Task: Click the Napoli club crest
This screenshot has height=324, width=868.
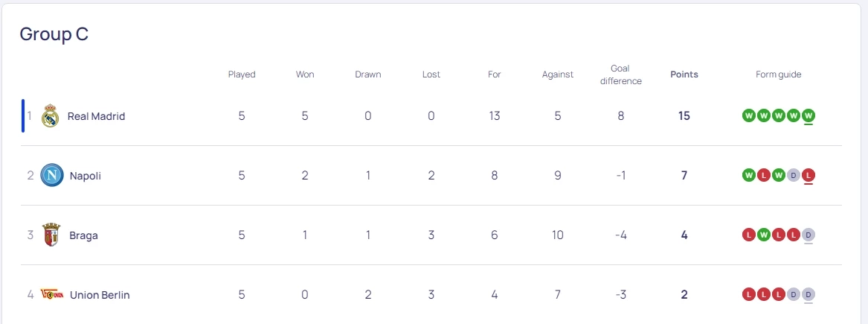Action: (x=51, y=176)
